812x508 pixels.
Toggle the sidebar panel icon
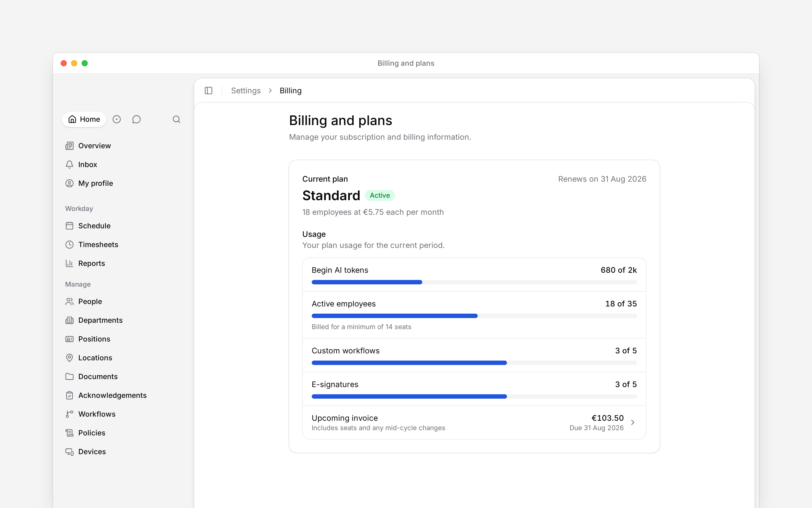[208, 91]
